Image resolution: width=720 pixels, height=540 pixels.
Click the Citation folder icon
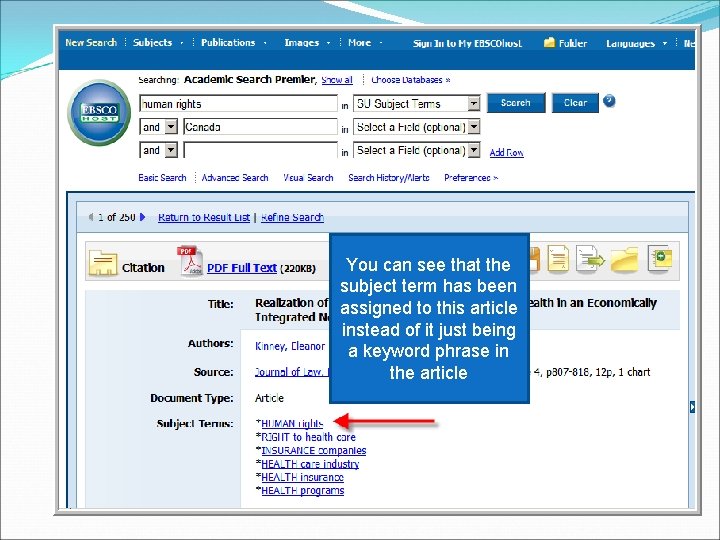(102, 263)
